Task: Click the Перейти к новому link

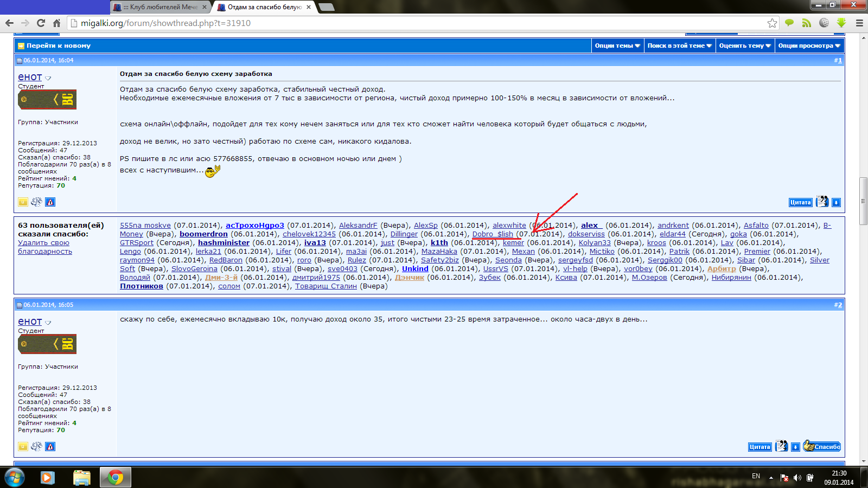Action: pos(59,46)
